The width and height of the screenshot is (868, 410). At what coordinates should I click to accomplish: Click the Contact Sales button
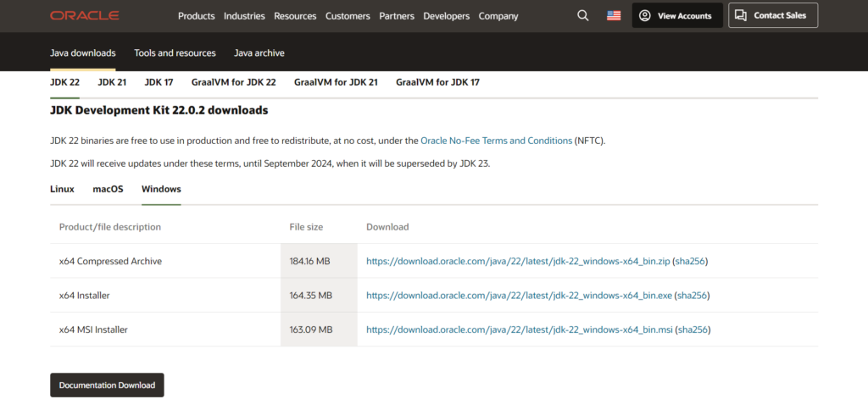coord(772,15)
